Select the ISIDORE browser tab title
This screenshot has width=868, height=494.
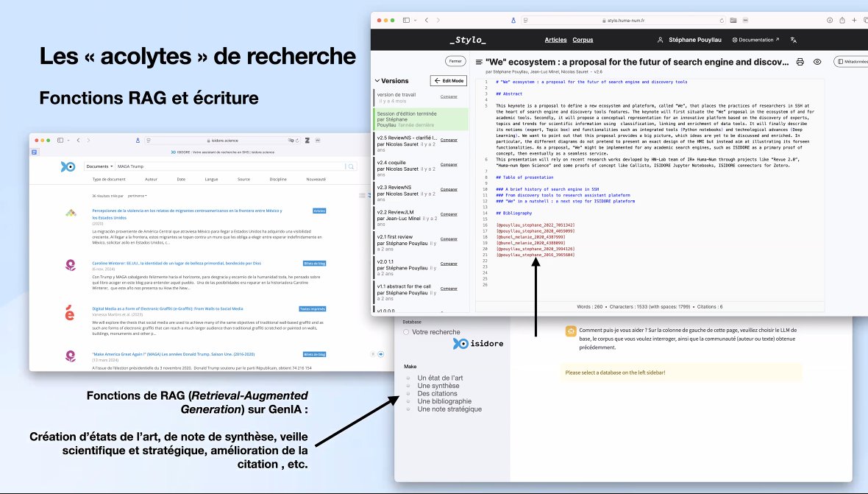[x=223, y=152]
